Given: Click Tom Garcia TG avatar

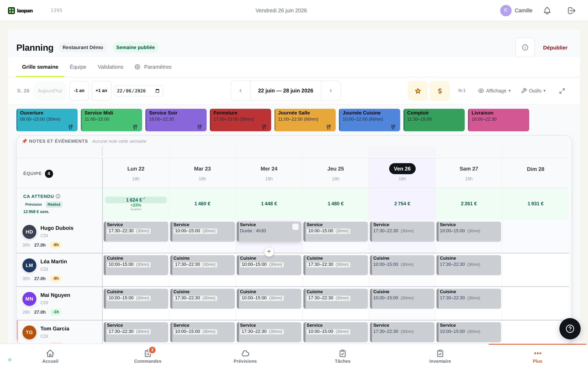Looking at the screenshot, I should (x=29, y=332).
